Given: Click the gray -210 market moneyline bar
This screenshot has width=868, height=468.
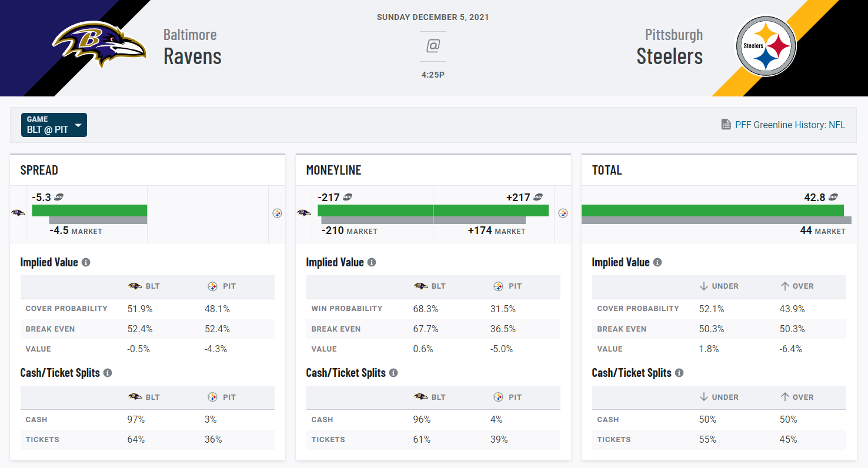Looking at the screenshot, I should 377,220.
